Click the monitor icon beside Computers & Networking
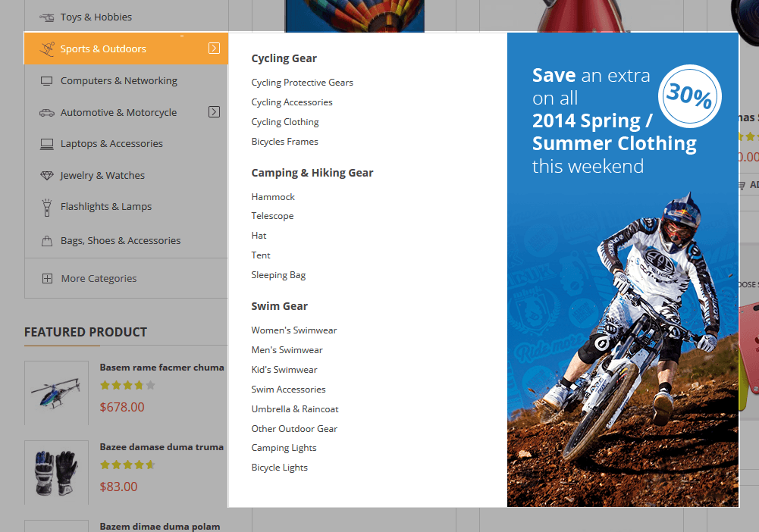The width and height of the screenshot is (759, 532). 47,81
